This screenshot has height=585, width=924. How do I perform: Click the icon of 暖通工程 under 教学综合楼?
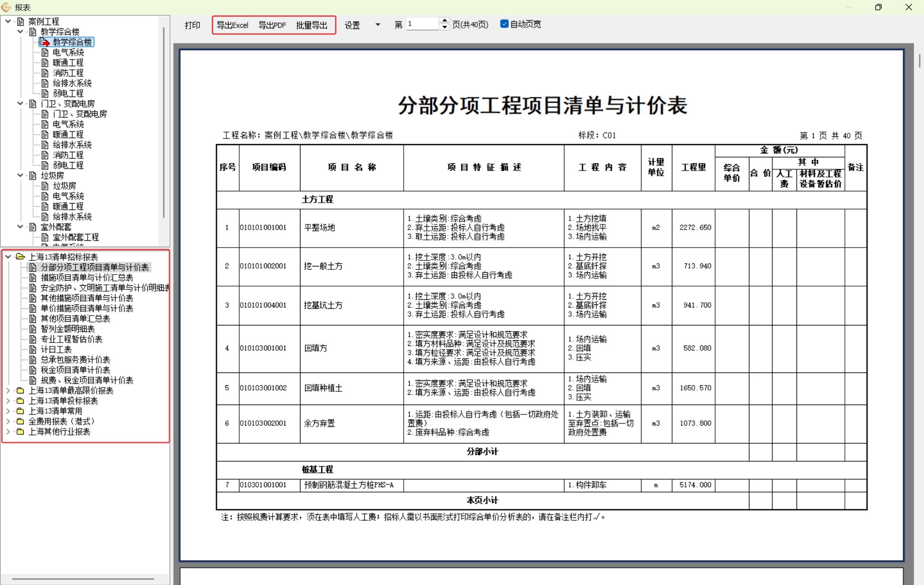(45, 62)
